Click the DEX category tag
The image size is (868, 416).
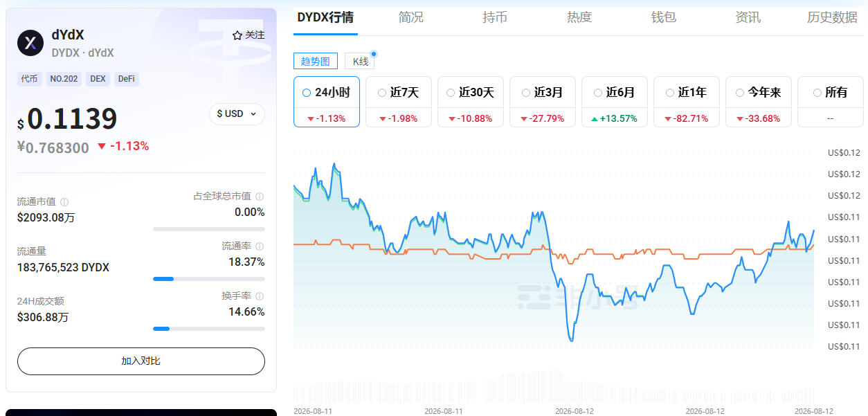click(98, 79)
